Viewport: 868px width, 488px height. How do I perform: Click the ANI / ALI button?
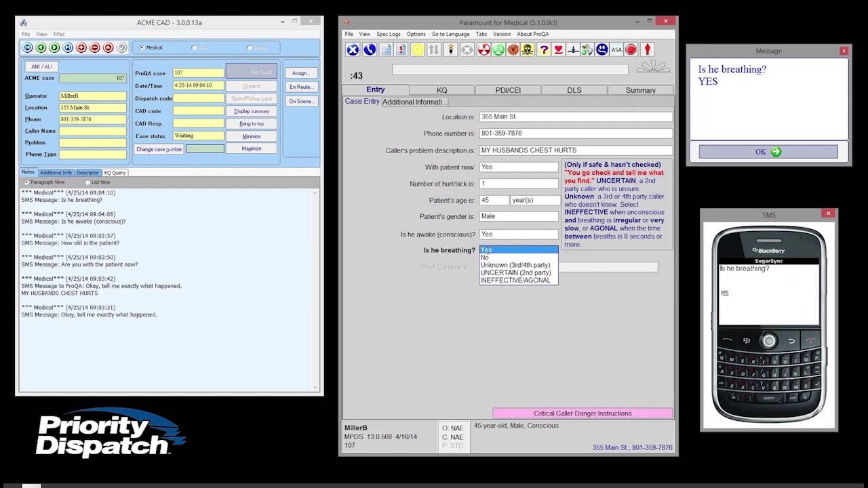[x=41, y=66]
